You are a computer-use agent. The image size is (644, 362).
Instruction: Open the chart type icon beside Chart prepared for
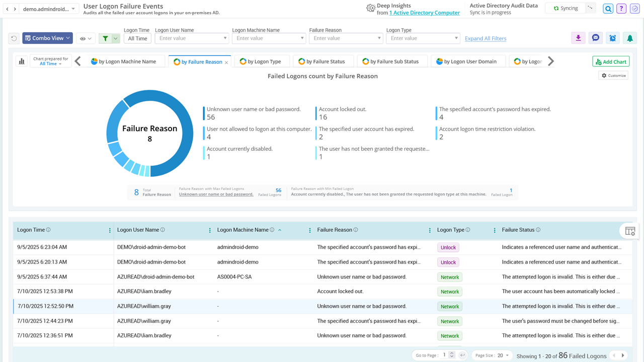21,61
